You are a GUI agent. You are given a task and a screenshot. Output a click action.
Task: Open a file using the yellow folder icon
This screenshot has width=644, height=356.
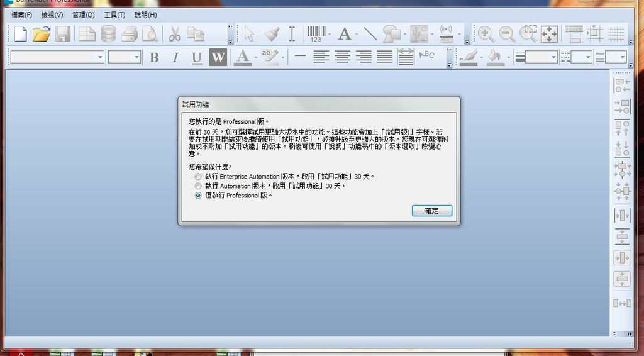(42, 34)
